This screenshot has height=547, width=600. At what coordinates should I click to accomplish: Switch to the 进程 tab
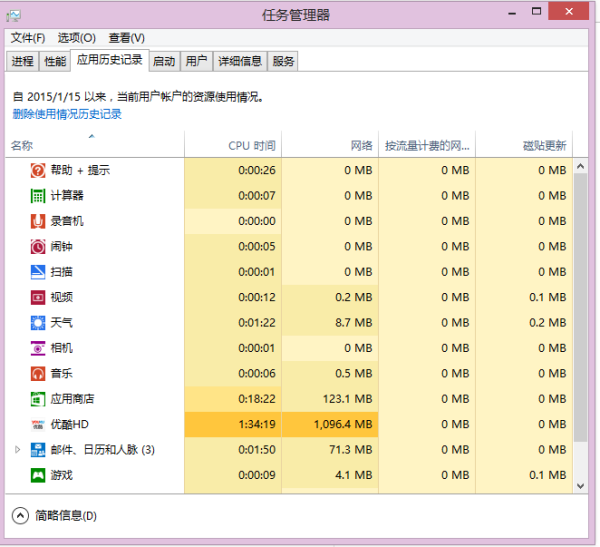coord(22,61)
